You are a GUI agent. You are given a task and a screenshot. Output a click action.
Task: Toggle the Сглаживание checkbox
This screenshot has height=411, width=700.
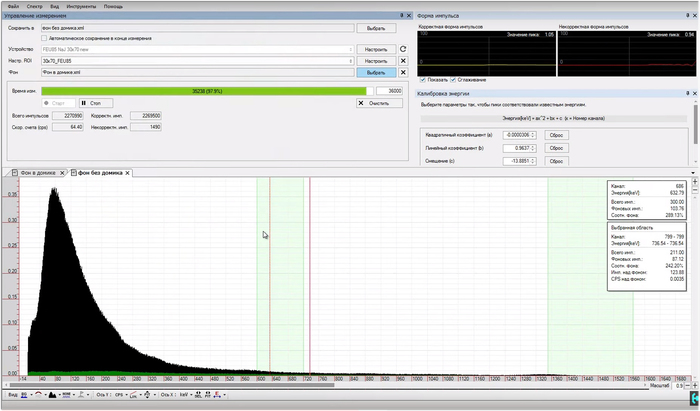click(x=455, y=80)
